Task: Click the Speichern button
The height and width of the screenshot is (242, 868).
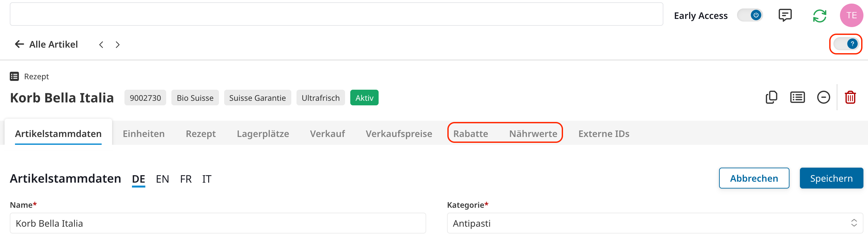Action: (x=831, y=178)
